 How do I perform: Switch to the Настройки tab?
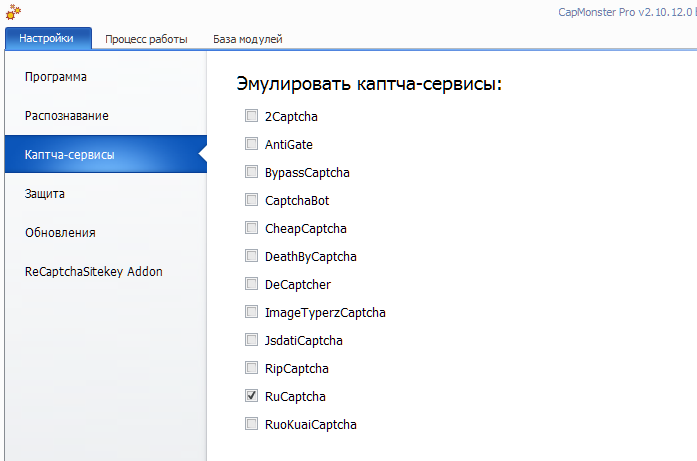pyautogui.click(x=47, y=39)
